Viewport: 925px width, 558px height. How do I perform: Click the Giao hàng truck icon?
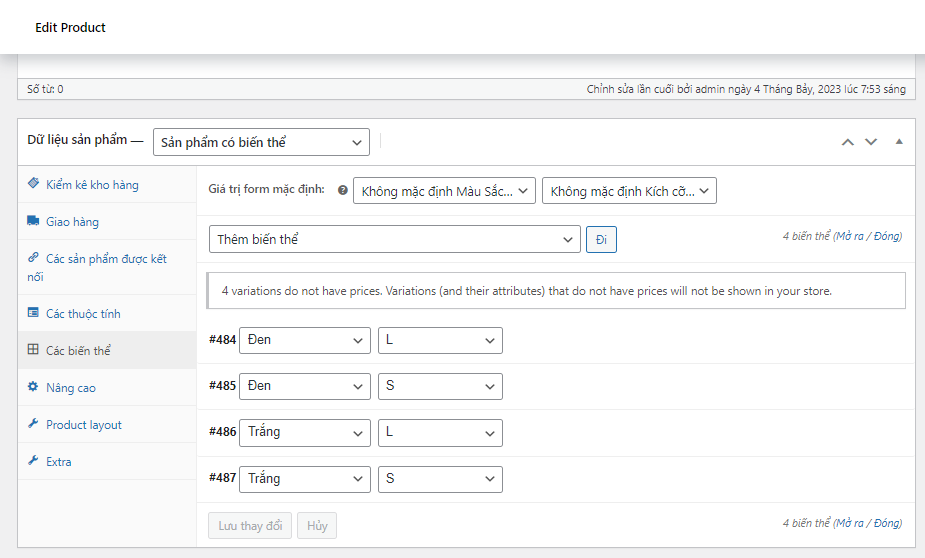pyautogui.click(x=33, y=221)
